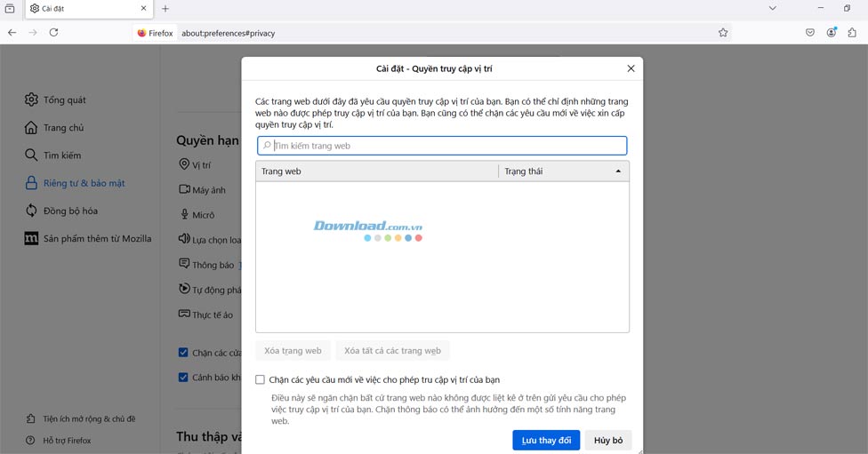Reload the page with the refresh icon
868x454 pixels.
pos(53,33)
